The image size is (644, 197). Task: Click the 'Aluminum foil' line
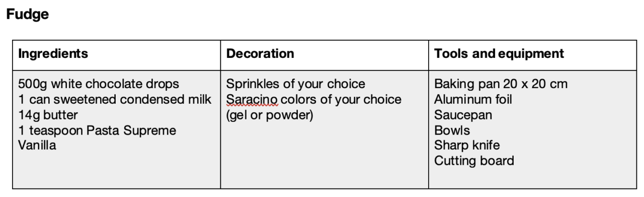[x=473, y=99]
